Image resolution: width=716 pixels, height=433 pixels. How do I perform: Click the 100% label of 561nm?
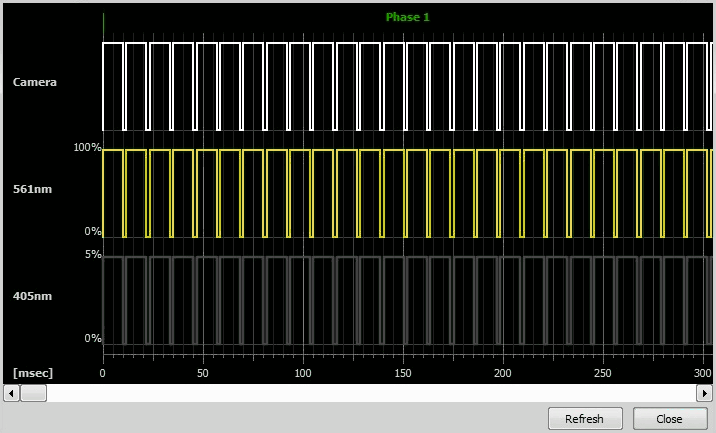[x=87, y=148]
